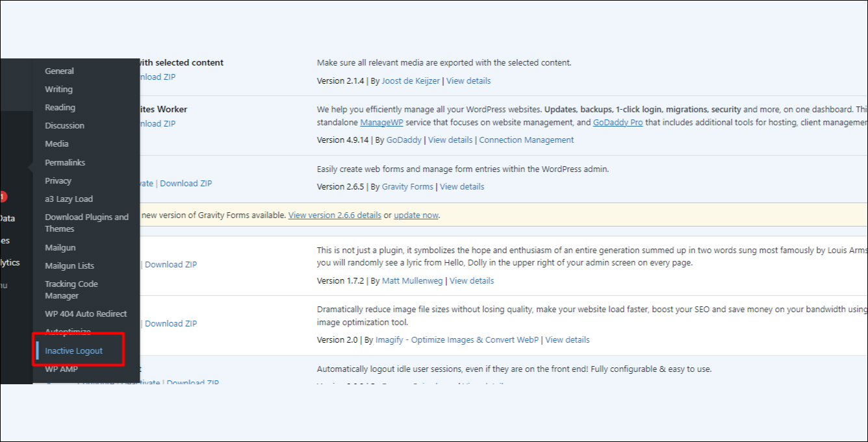Follow the GoDaddy Pro link

click(618, 122)
